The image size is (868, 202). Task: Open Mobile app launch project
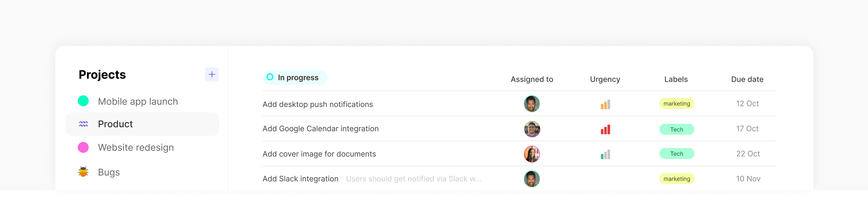[x=138, y=102]
